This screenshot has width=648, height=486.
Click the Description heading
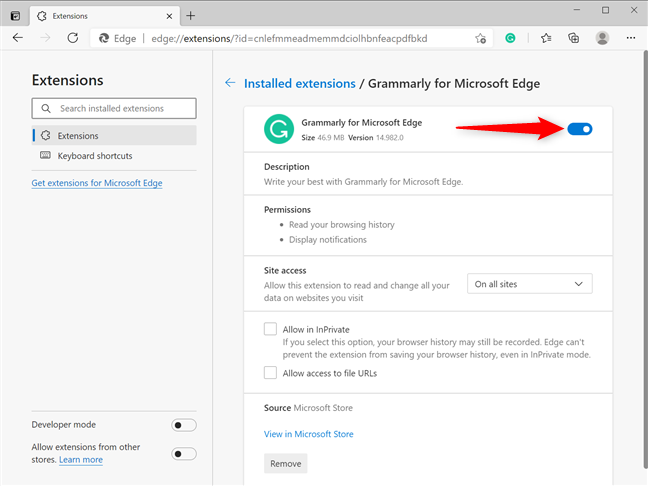286,167
